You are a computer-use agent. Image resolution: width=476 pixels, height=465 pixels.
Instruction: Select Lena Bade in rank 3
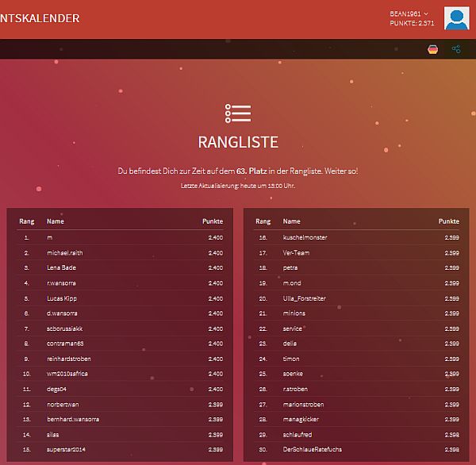61,267
